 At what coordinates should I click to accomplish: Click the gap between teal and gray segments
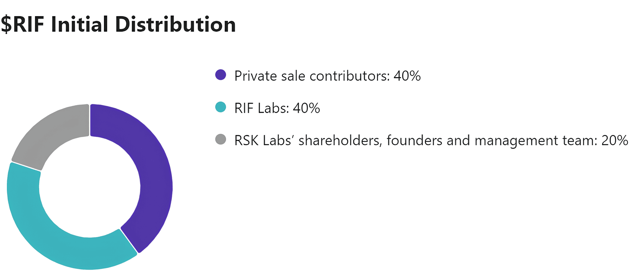(26, 166)
